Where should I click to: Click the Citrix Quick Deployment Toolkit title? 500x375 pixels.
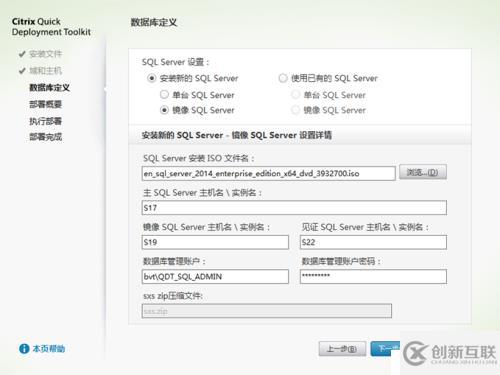pyautogui.click(x=51, y=27)
